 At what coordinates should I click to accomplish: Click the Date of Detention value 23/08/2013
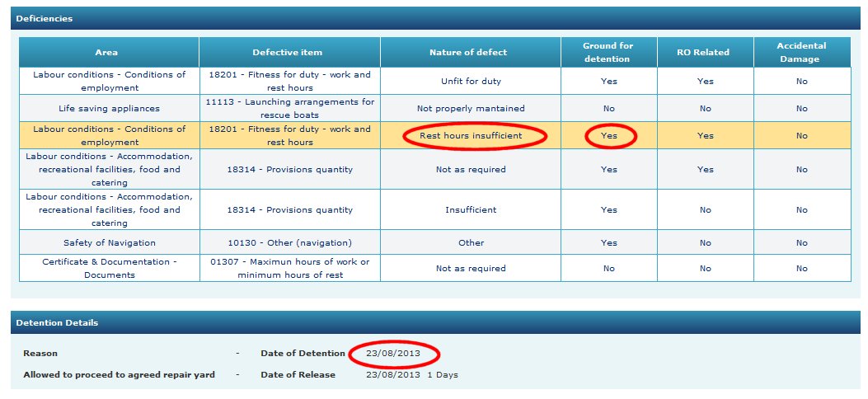click(393, 353)
